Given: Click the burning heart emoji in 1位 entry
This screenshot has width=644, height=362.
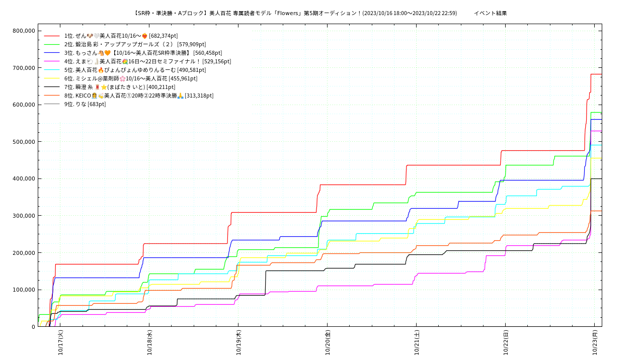Looking at the screenshot, I should [144, 36].
